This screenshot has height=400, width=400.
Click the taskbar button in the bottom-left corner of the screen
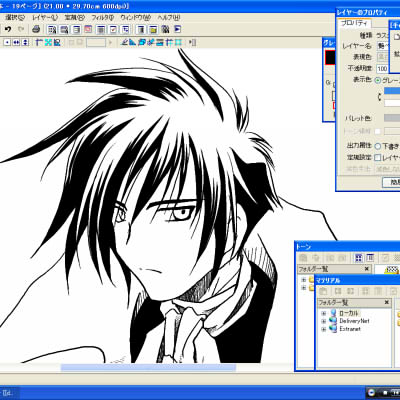pyautogui.click(x=9, y=393)
